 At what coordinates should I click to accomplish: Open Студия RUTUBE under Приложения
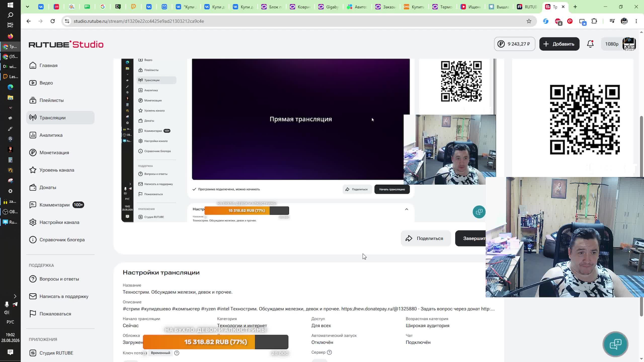pyautogui.click(x=60, y=353)
